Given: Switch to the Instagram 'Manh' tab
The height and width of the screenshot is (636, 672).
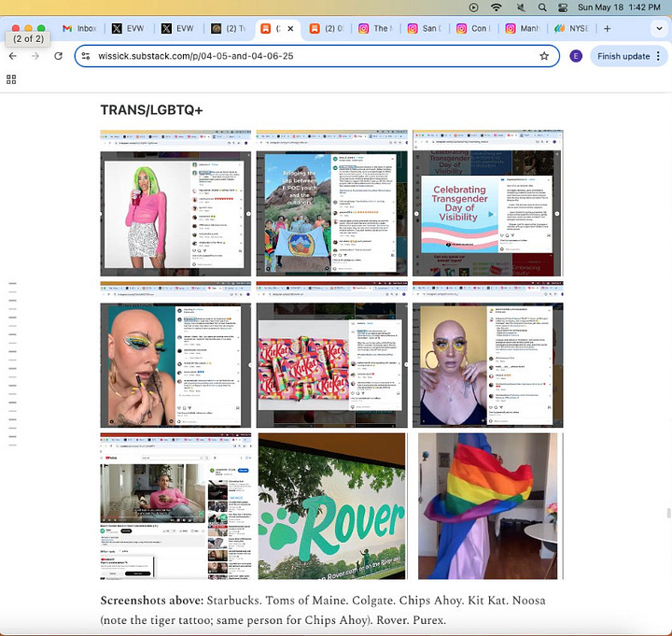Looking at the screenshot, I should point(523,29).
